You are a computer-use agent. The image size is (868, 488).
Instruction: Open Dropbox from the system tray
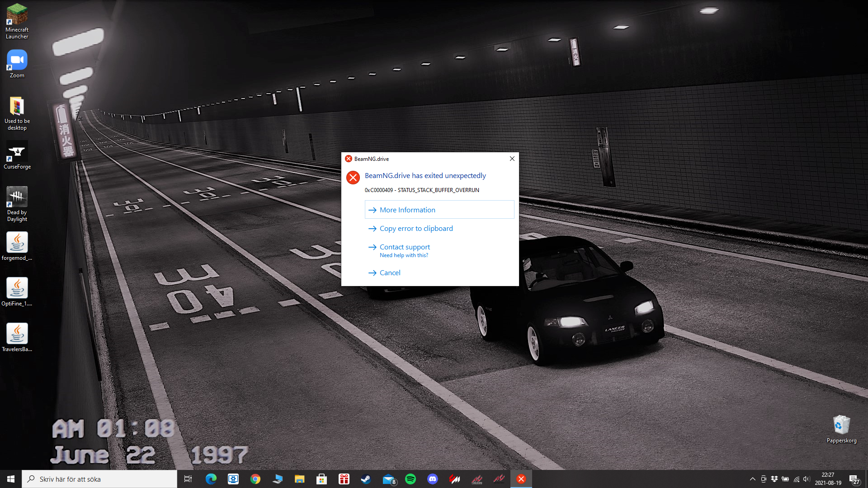pos(774,479)
